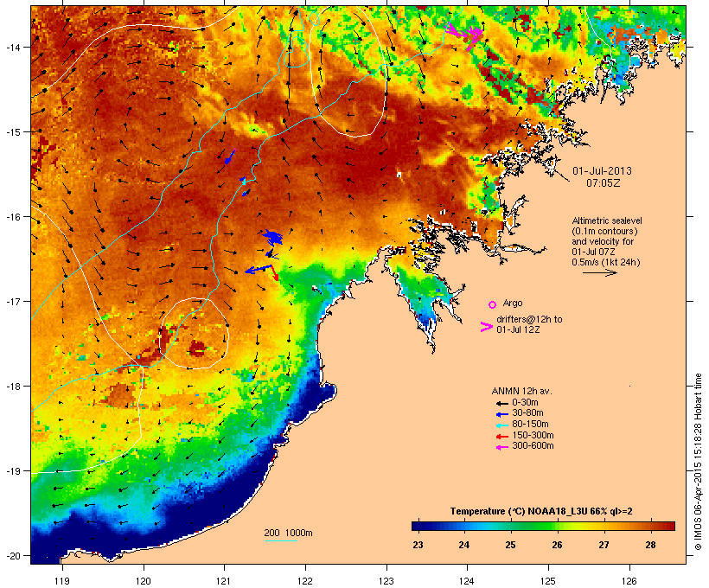Click the latitude axis label -20
The width and height of the screenshot is (709, 588).
[x=12, y=556]
